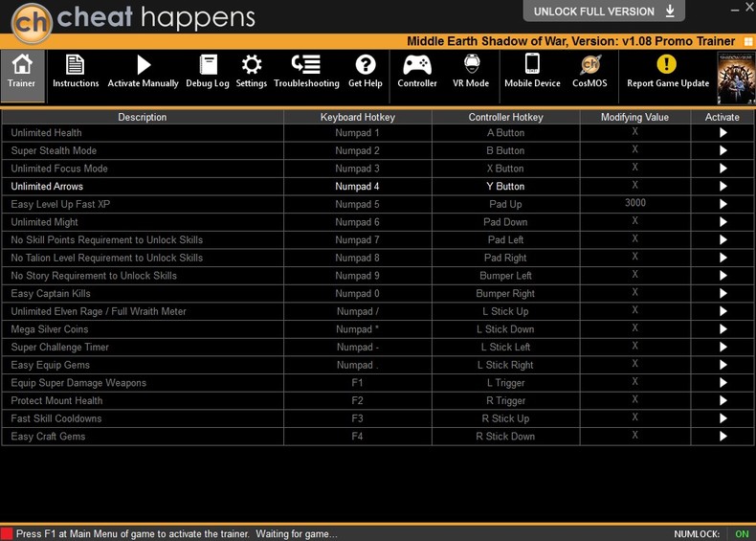Click the red status indicator square
This screenshot has height=541, width=756.
(x=7, y=533)
